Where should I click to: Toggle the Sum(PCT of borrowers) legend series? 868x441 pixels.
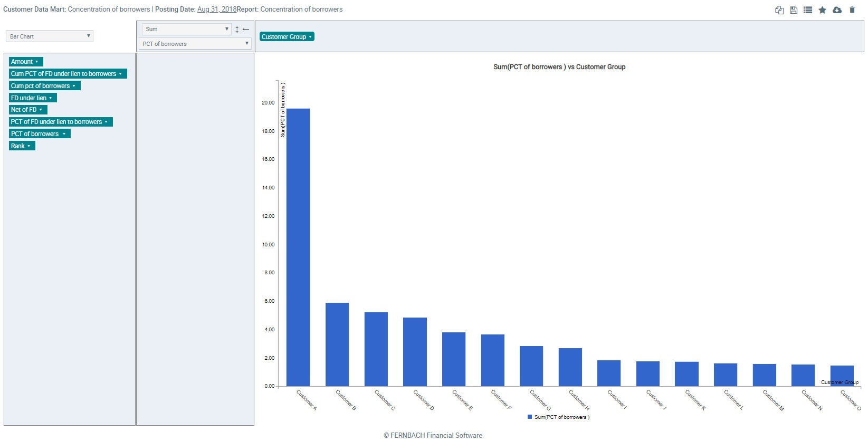[558, 417]
